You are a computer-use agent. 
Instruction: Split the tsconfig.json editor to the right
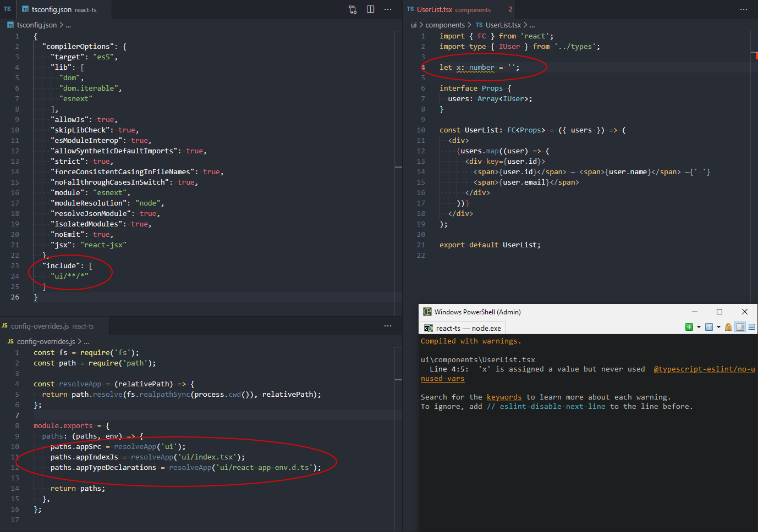click(370, 9)
